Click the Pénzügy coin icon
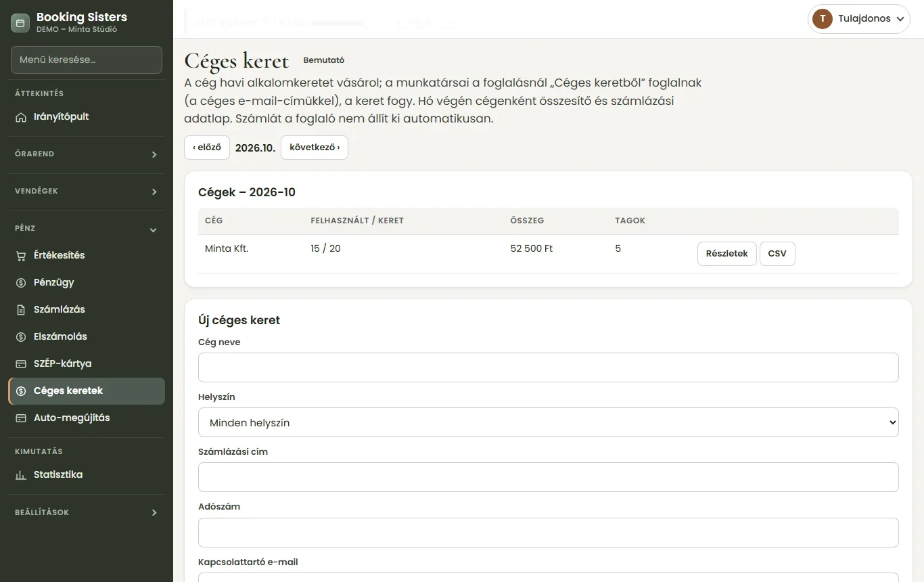 (21, 283)
